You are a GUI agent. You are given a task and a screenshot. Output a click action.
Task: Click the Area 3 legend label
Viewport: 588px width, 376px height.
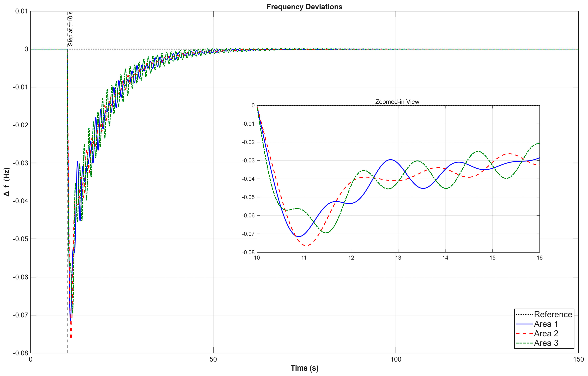coord(546,343)
